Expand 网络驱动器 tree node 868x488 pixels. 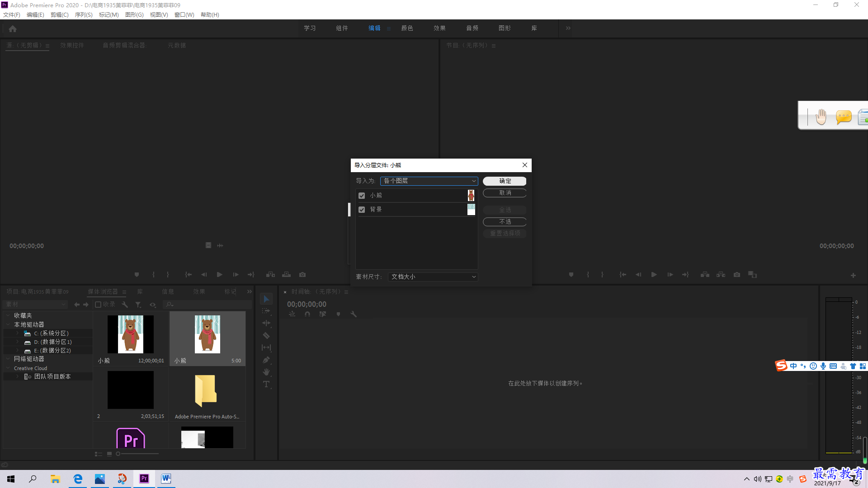(x=8, y=359)
